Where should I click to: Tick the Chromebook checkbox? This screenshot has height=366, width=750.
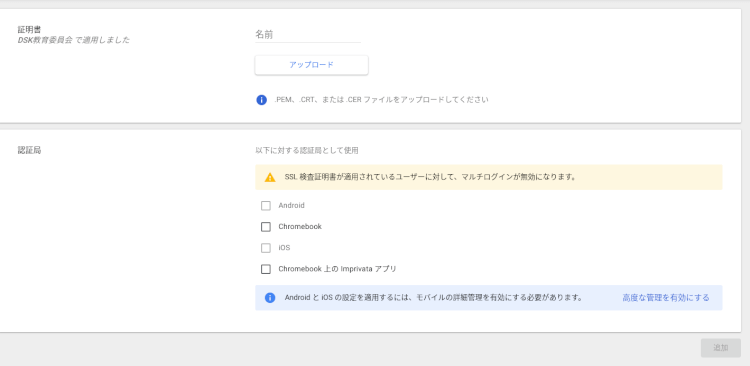(x=266, y=227)
